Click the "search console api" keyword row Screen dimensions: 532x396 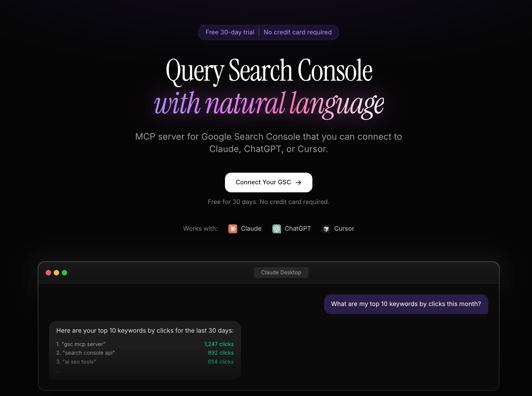(x=145, y=353)
